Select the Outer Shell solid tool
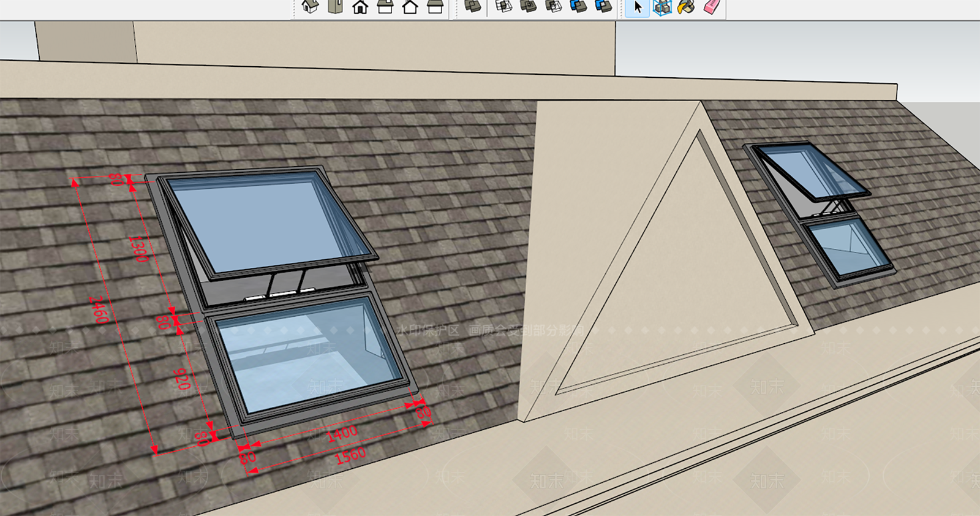This screenshot has height=516, width=980. (472, 7)
